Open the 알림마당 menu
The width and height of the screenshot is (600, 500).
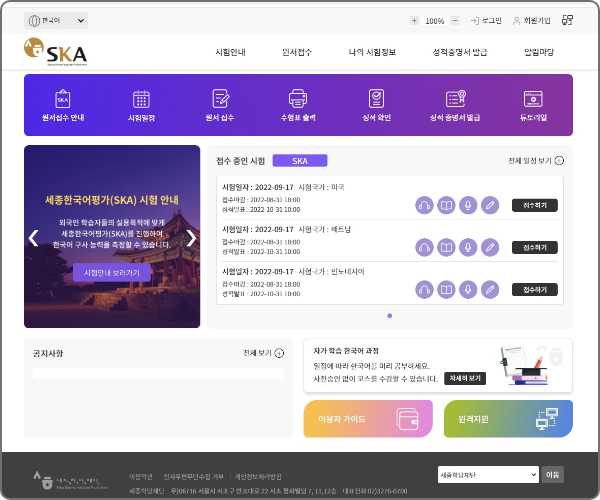tap(539, 52)
